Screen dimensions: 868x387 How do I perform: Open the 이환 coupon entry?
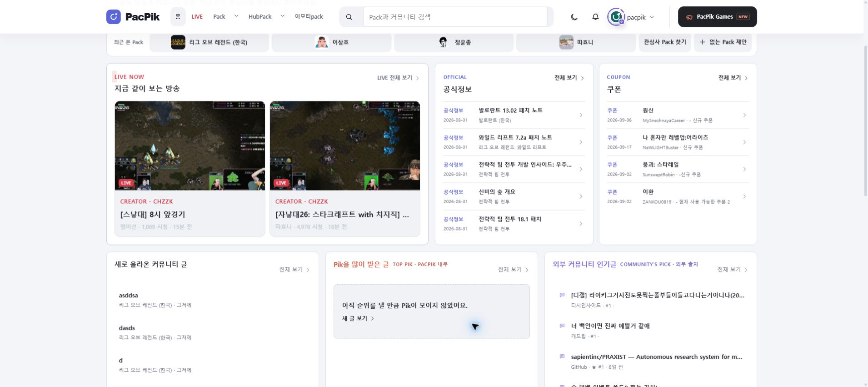tap(678, 196)
